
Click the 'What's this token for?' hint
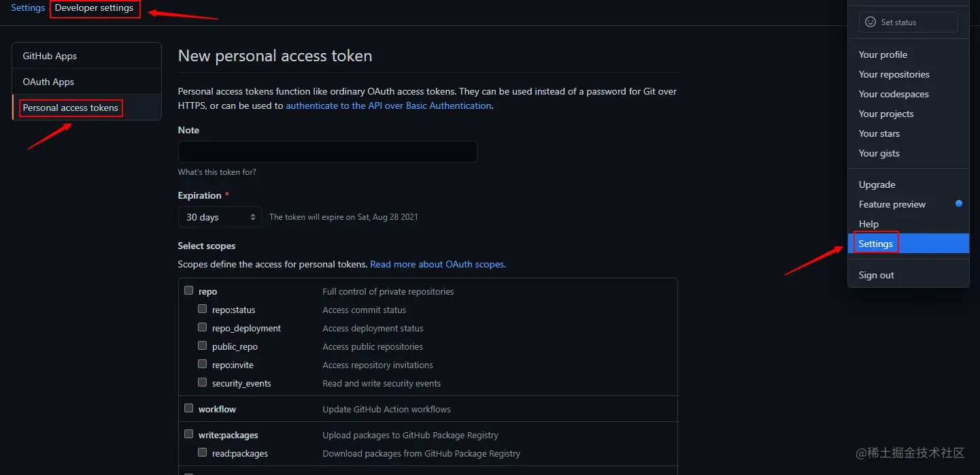click(217, 172)
